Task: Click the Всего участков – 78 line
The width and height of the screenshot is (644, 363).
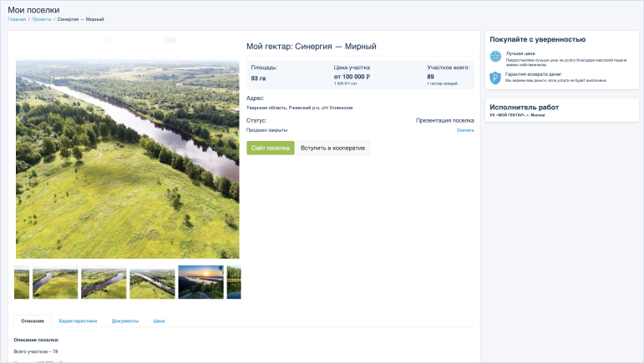Action: (36, 351)
